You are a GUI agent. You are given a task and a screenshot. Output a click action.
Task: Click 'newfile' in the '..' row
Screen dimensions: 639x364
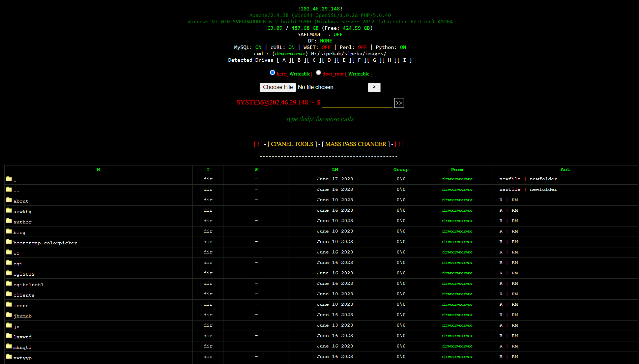[510, 189]
